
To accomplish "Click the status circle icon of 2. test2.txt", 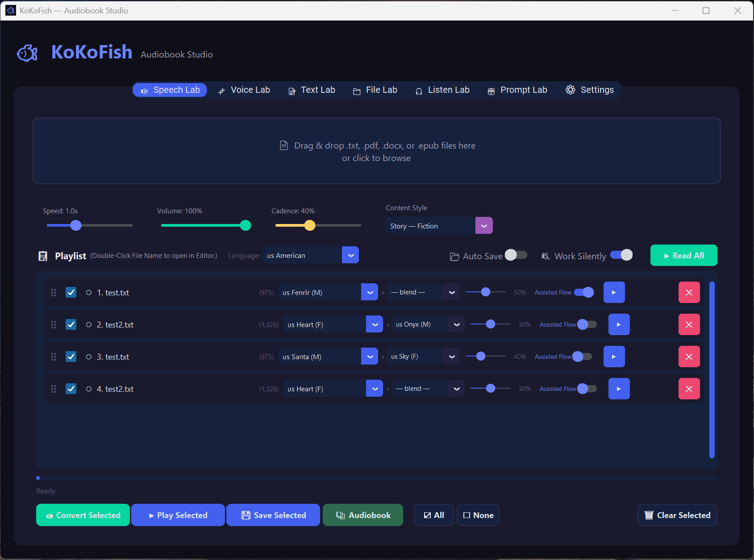I will (89, 324).
